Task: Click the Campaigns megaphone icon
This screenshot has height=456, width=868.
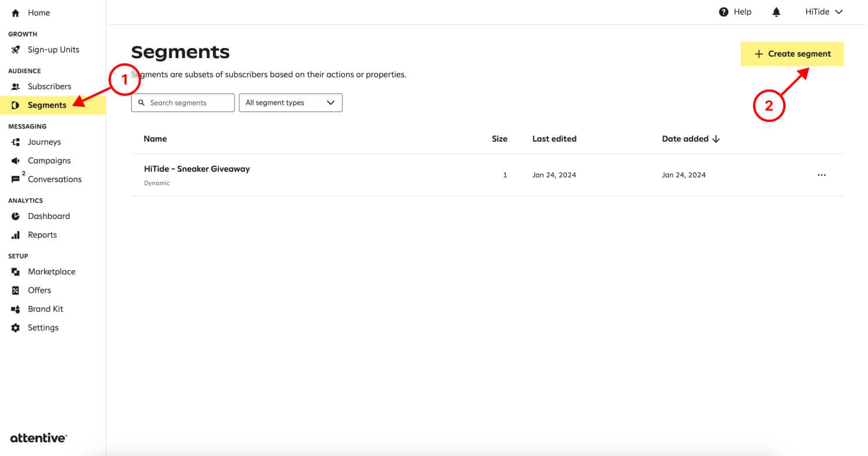Action: (x=16, y=161)
